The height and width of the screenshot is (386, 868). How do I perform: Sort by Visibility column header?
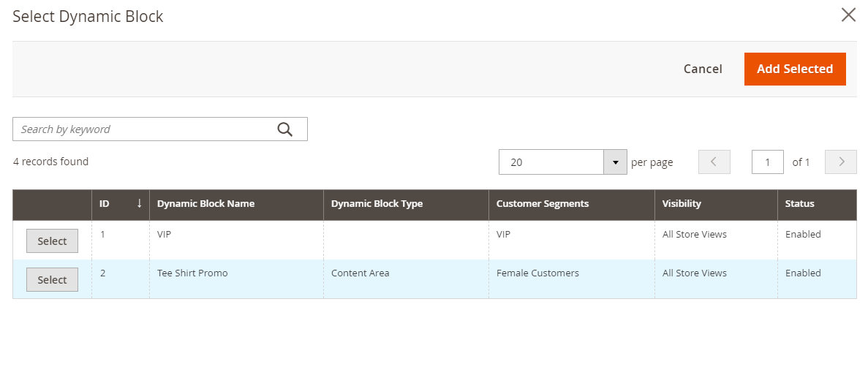[x=717, y=204]
